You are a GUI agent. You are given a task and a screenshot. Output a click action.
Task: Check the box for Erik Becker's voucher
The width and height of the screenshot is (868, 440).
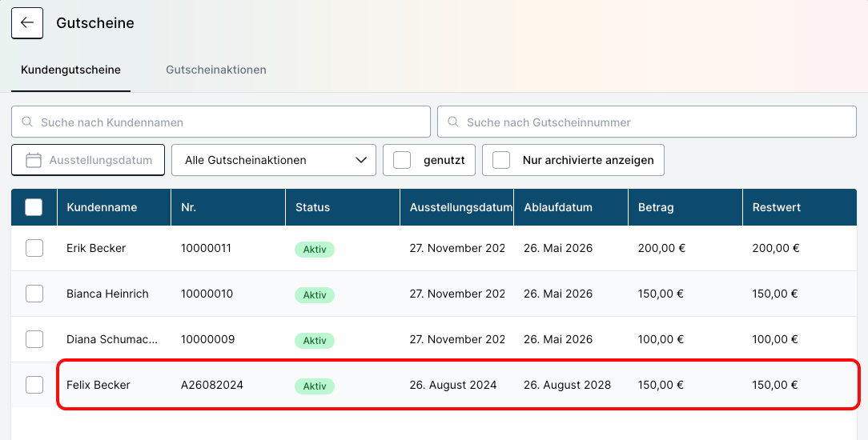click(x=34, y=248)
